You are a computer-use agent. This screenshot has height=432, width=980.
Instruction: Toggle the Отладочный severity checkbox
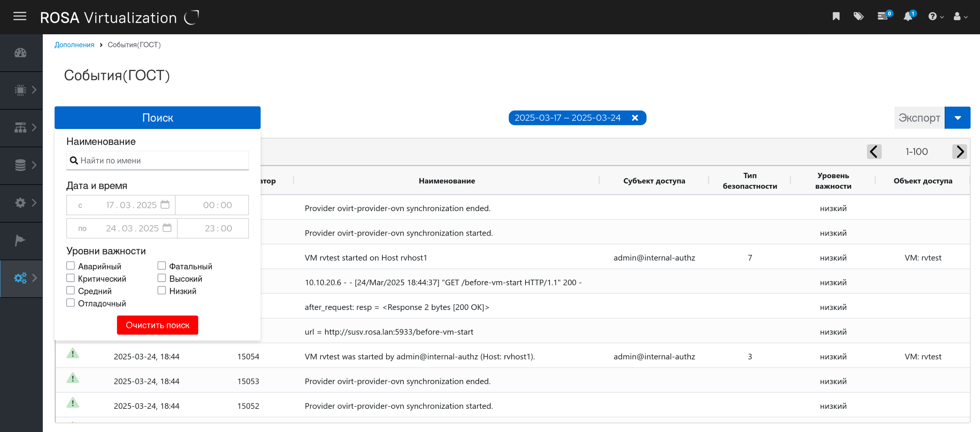point(70,303)
